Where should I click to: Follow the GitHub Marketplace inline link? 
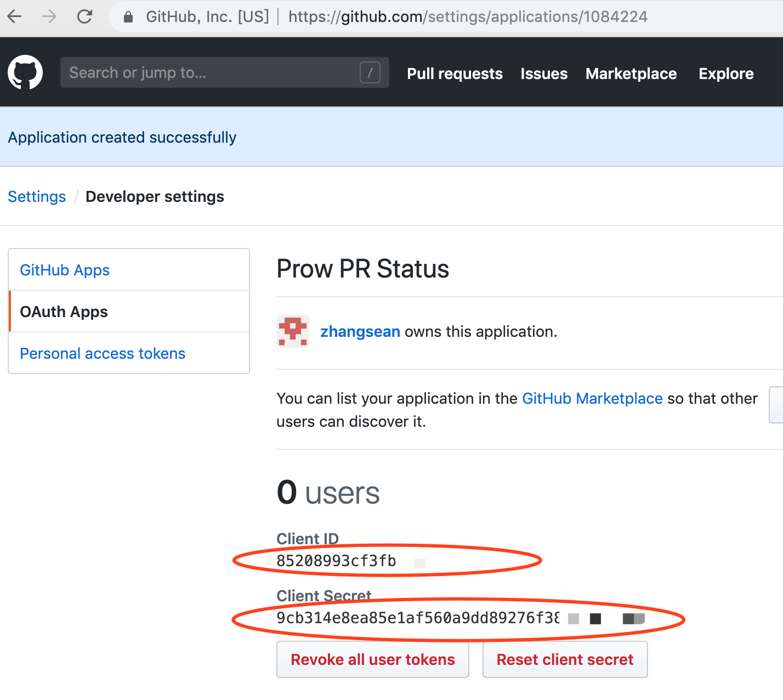pyautogui.click(x=592, y=398)
